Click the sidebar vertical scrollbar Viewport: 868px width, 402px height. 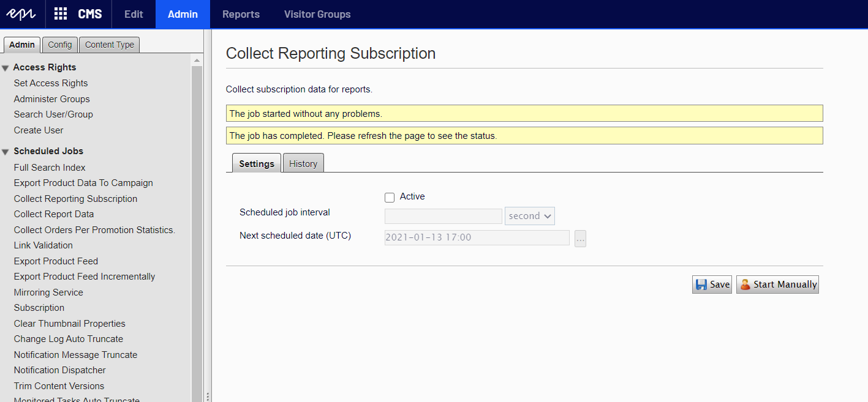197,233
